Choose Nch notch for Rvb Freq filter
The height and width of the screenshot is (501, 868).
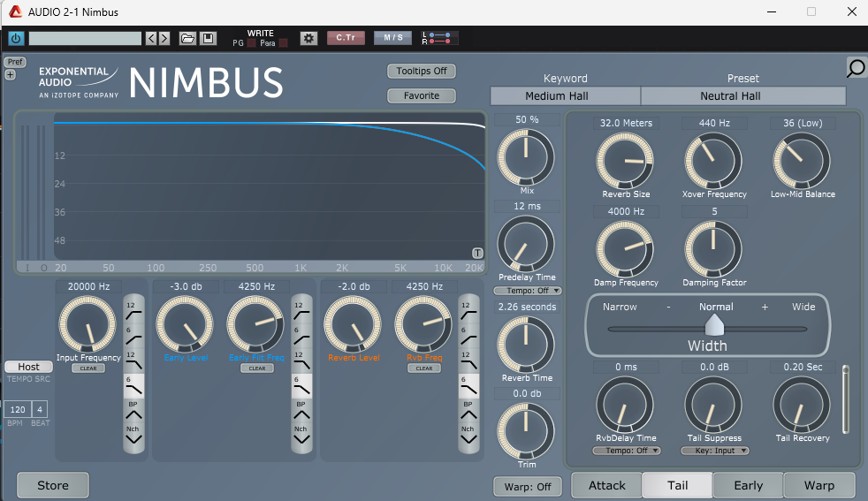tap(468, 435)
